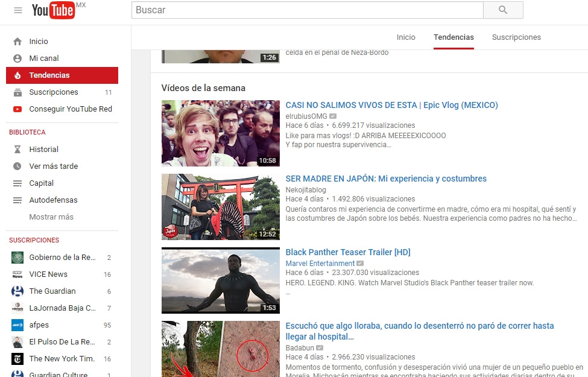Open Ver más tarde list
The image size is (588, 377).
tap(53, 166)
